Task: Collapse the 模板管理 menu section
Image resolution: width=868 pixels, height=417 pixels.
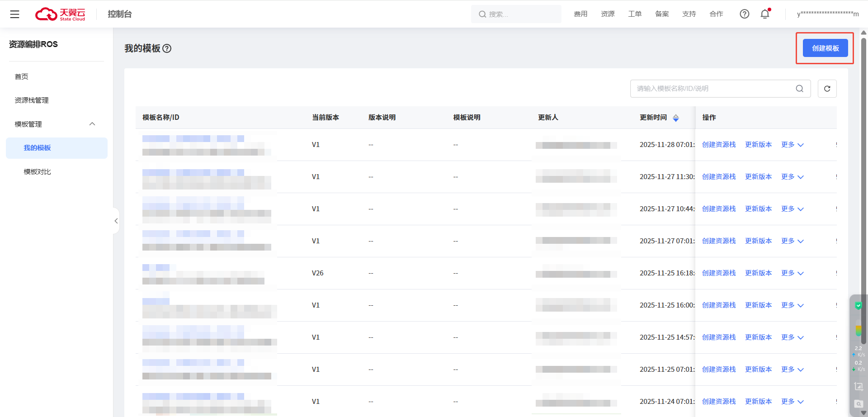Action: (x=92, y=124)
